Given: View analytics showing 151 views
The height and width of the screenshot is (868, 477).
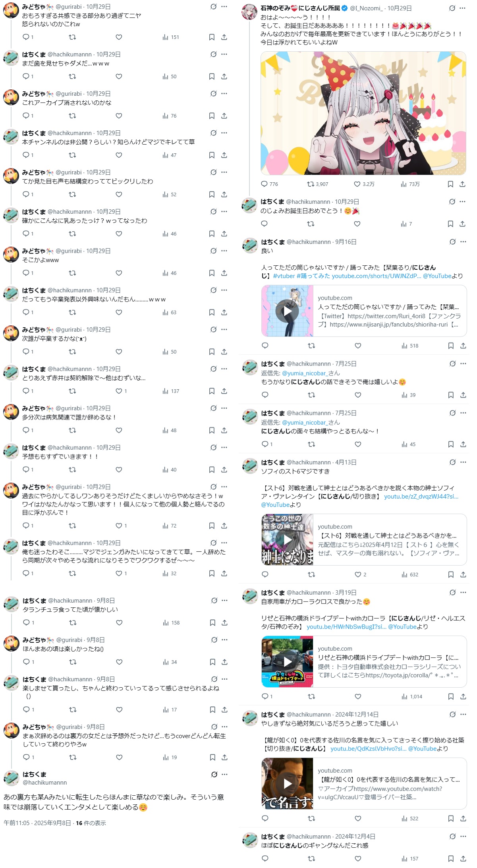Looking at the screenshot, I should click(x=171, y=37).
